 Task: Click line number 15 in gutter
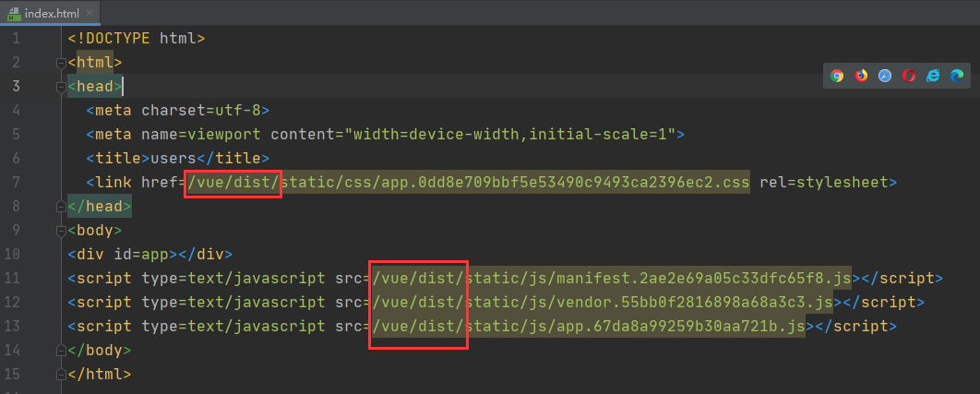[x=13, y=375]
